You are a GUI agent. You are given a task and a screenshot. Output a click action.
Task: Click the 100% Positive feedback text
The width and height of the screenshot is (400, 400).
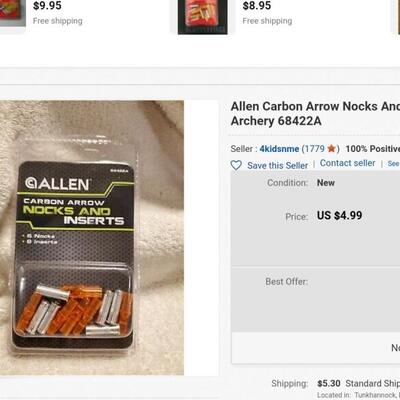[373, 149]
